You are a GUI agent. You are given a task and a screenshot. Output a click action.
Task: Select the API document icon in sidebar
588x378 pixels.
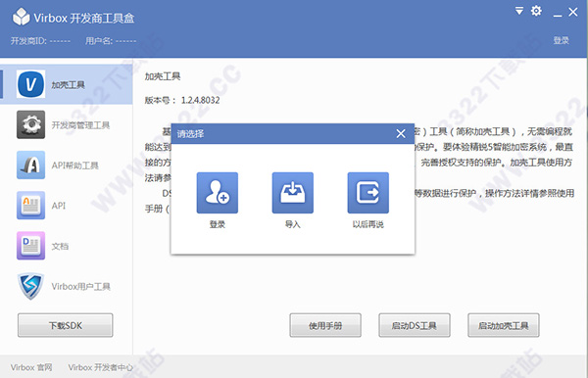tap(30, 206)
